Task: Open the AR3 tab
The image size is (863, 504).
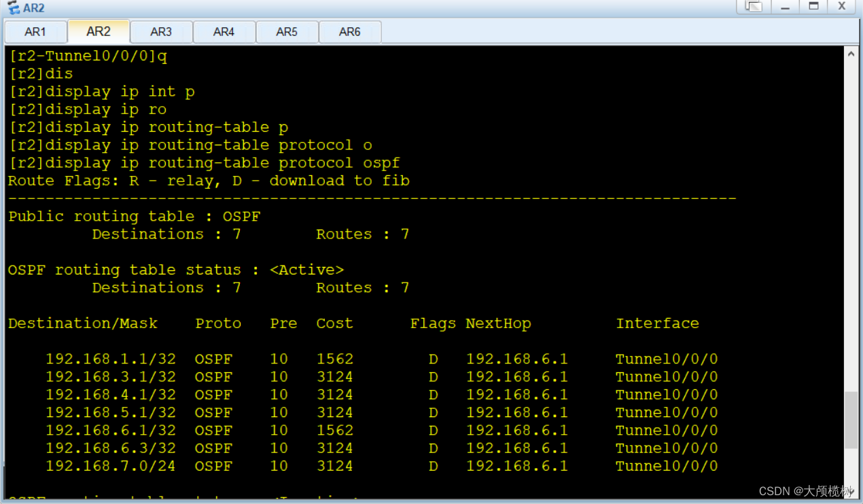Action: pos(161,32)
